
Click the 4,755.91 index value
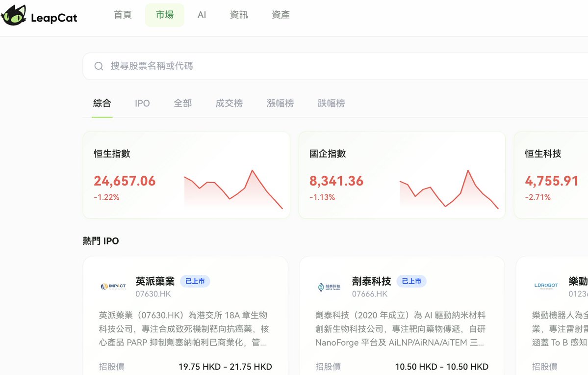pos(552,181)
